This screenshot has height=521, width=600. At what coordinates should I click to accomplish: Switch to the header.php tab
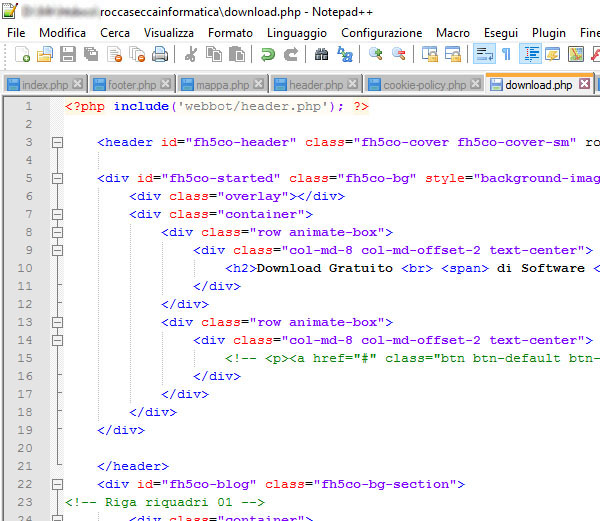pyautogui.click(x=316, y=85)
